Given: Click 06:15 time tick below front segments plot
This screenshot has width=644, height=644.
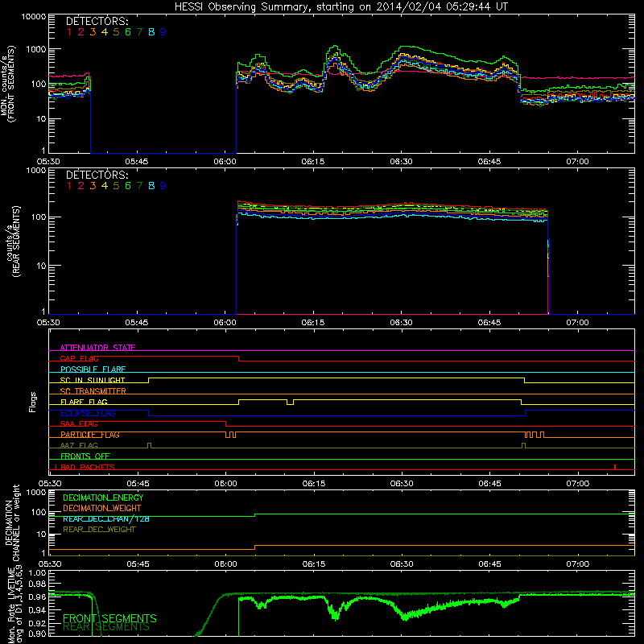Looking at the screenshot, I should [312, 162].
